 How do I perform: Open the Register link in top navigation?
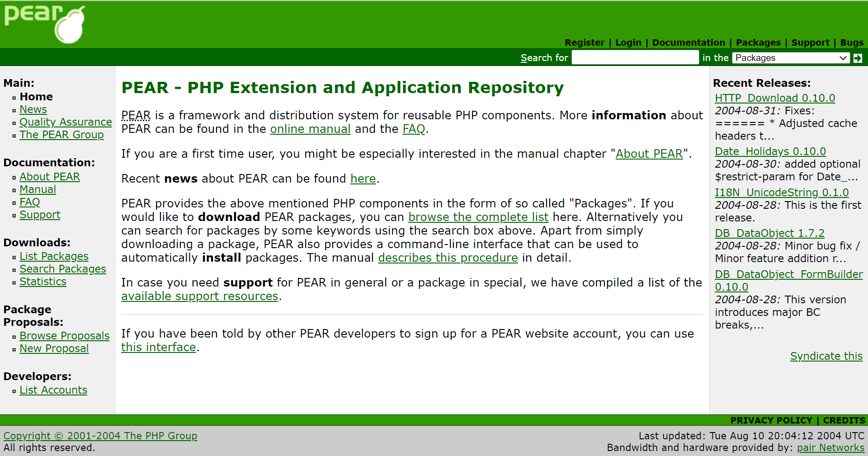pos(584,42)
